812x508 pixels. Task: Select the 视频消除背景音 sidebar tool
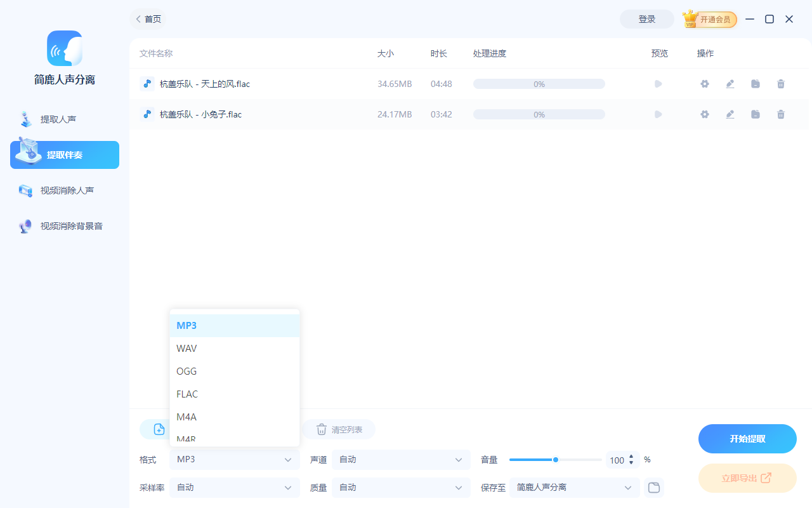point(64,225)
